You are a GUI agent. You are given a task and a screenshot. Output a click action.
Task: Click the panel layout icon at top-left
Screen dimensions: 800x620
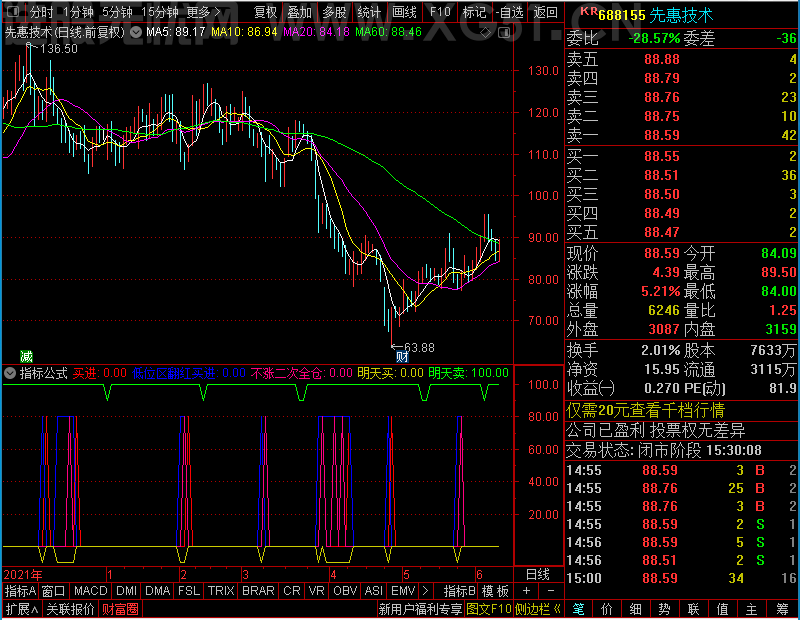pos(13,11)
